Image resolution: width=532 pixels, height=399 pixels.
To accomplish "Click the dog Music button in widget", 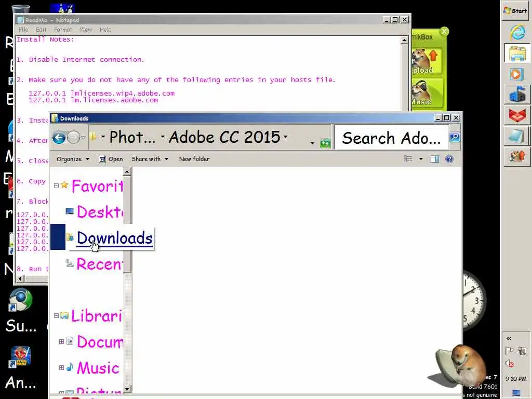I will [x=427, y=93].
